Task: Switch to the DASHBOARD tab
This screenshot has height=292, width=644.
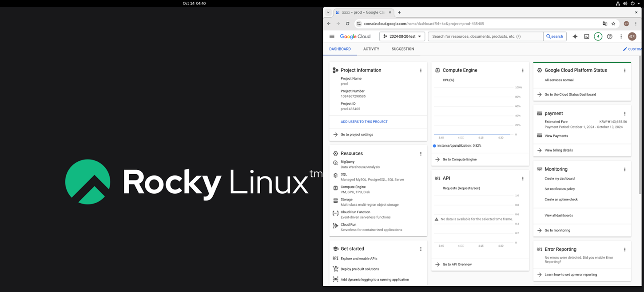Action: [x=340, y=49]
